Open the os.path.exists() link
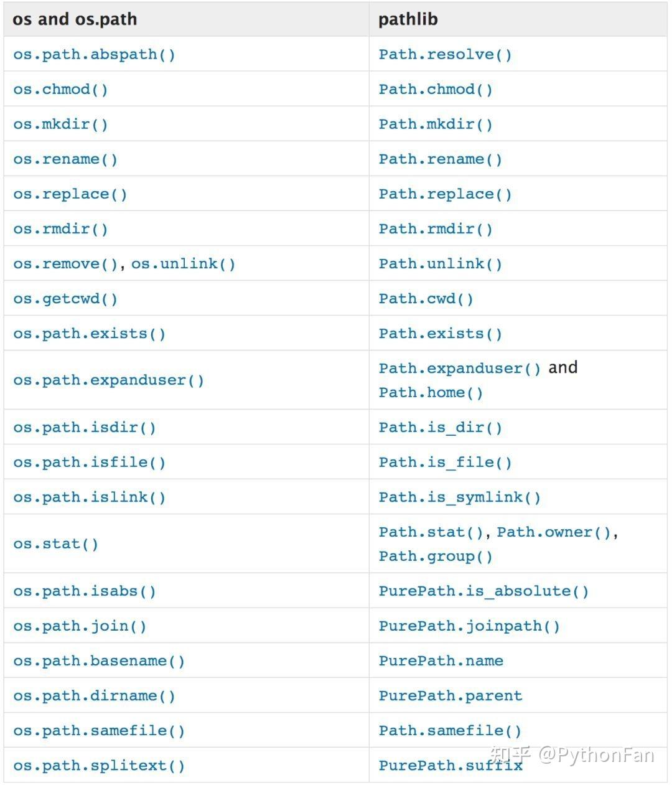 (x=90, y=333)
